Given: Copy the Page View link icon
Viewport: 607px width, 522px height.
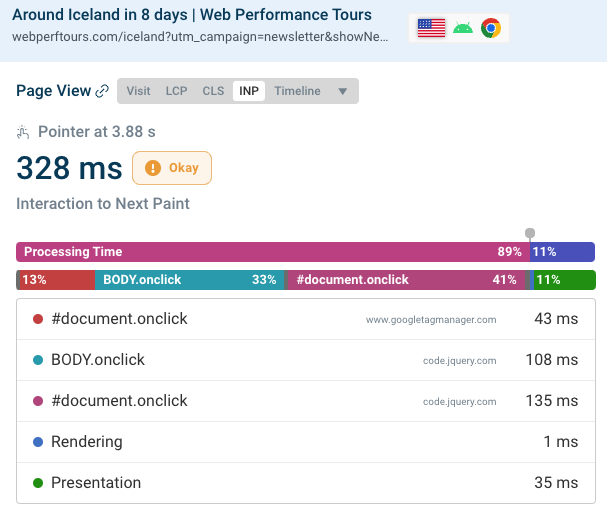Looking at the screenshot, I should point(102,91).
